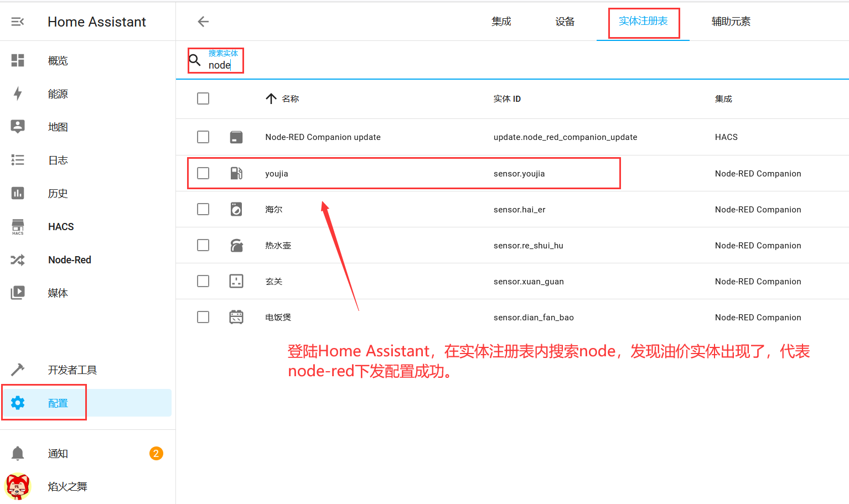The image size is (849, 504).
Task: Open the HACS store sidebar icon
Action: pos(18,227)
